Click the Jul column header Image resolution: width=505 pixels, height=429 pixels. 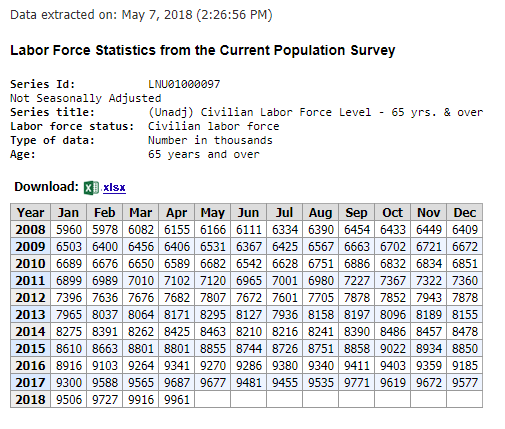pyautogui.click(x=284, y=212)
